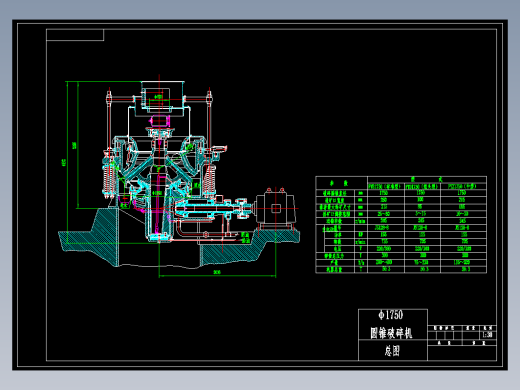Click the outermost vertical dimension text on left

(x=64, y=162)
